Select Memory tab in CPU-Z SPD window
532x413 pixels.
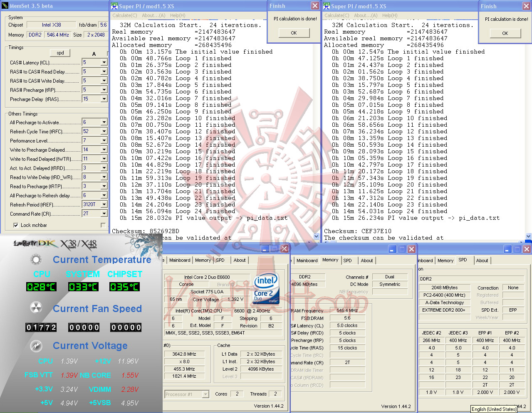click(445, 261)
